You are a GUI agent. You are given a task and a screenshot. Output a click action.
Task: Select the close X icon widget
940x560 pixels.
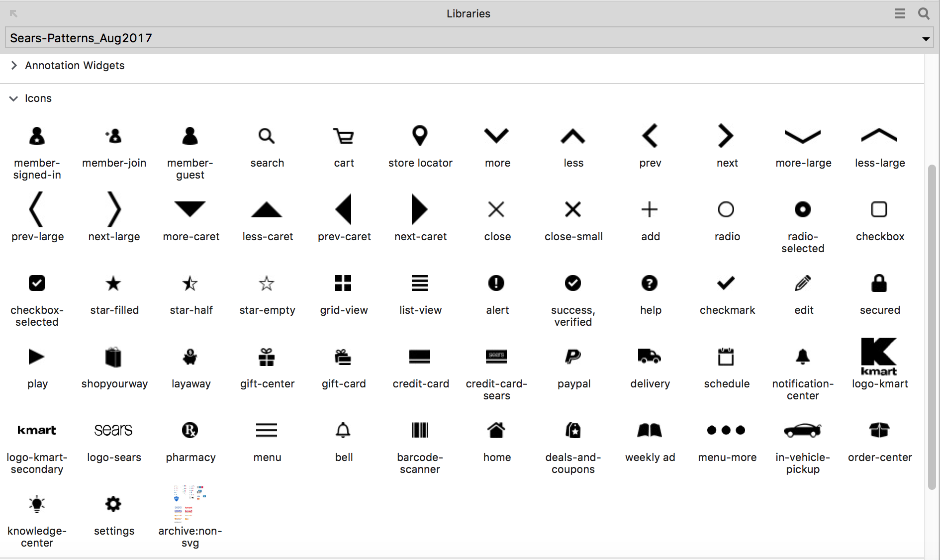[x=496, y=209]
